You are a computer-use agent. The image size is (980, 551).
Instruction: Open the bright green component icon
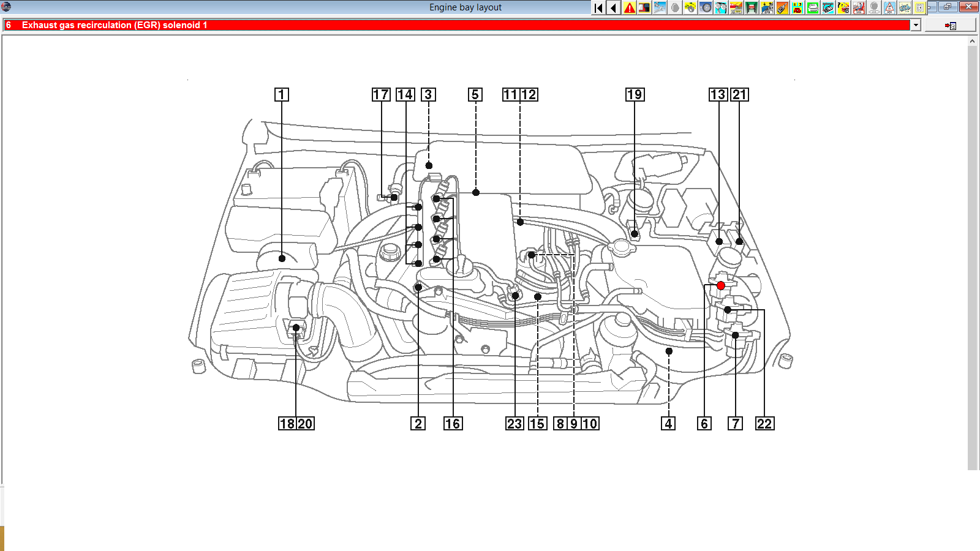[813, 8]
